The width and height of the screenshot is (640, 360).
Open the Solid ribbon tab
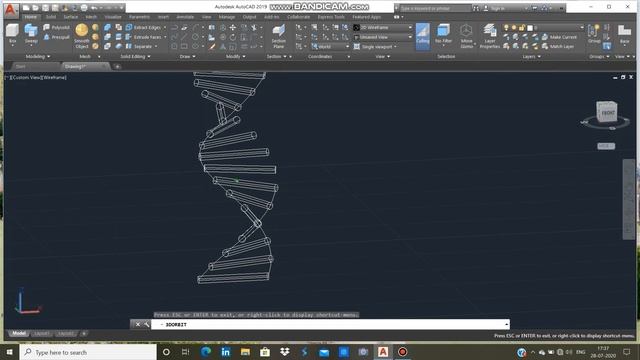click(x=51, y=17)
